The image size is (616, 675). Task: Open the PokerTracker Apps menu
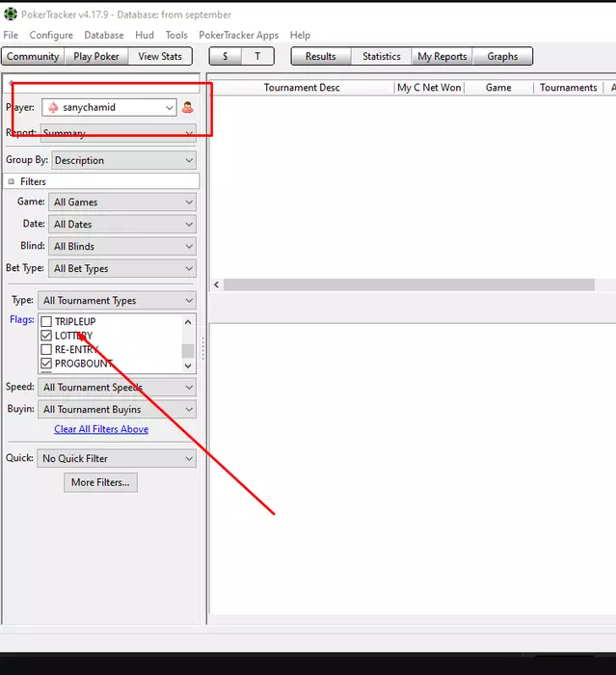[238, 35]
